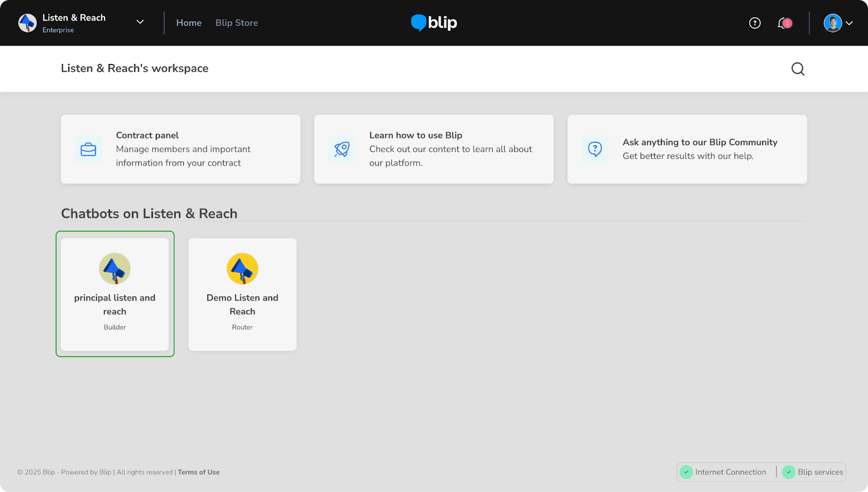The image size is (868, 492).
Task: Click the principal listen and reach bot avatar
Action: coord(115,269)
